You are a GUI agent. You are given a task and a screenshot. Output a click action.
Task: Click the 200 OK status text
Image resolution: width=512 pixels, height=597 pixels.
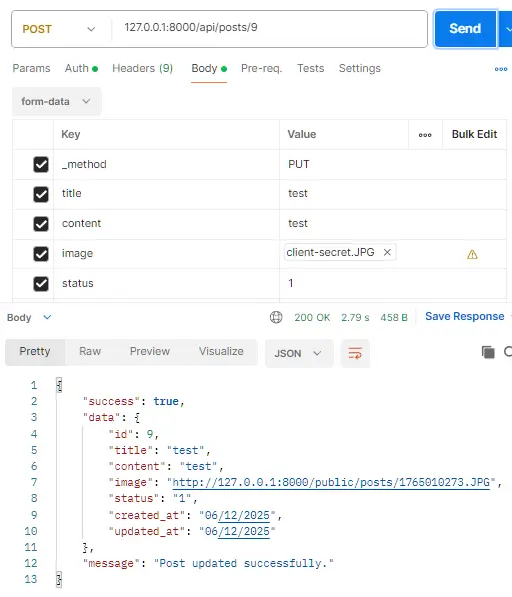(x=312, y=318)
